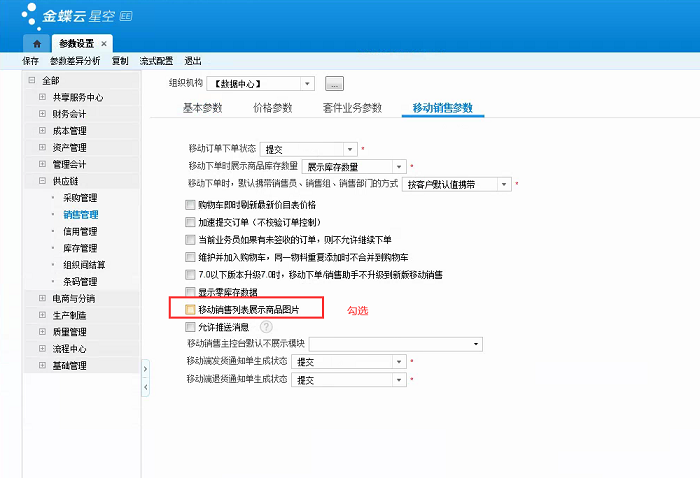This screenshot has height=478, width=700.
Task: Expand the 共享服务中心 node
Action: point(42,97)
